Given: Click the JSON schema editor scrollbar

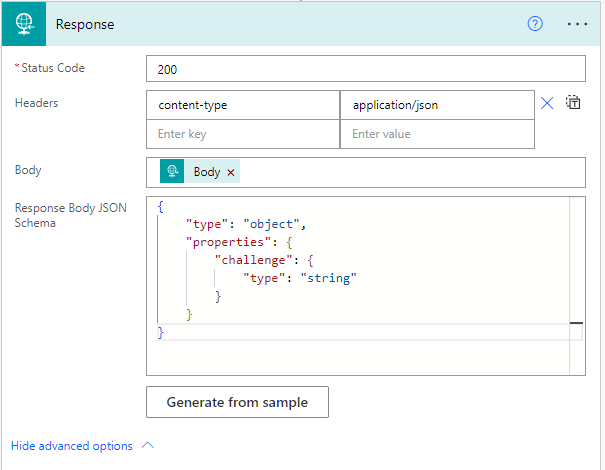Looking at the screenshot, I should click(x=577, y=286).
